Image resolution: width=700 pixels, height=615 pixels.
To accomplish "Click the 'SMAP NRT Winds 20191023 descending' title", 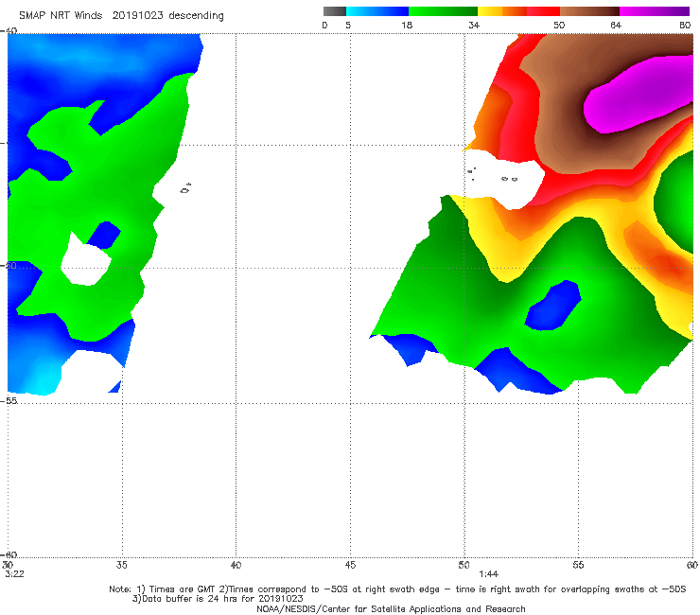I will click(121, 15).
